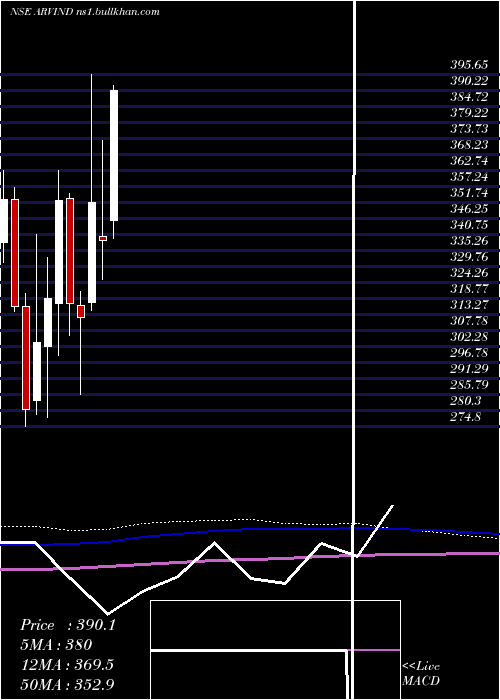Click the 'NSE ARVIND ns1.bullkhan.com' title text
500x700 pixels.
[85, 12]
